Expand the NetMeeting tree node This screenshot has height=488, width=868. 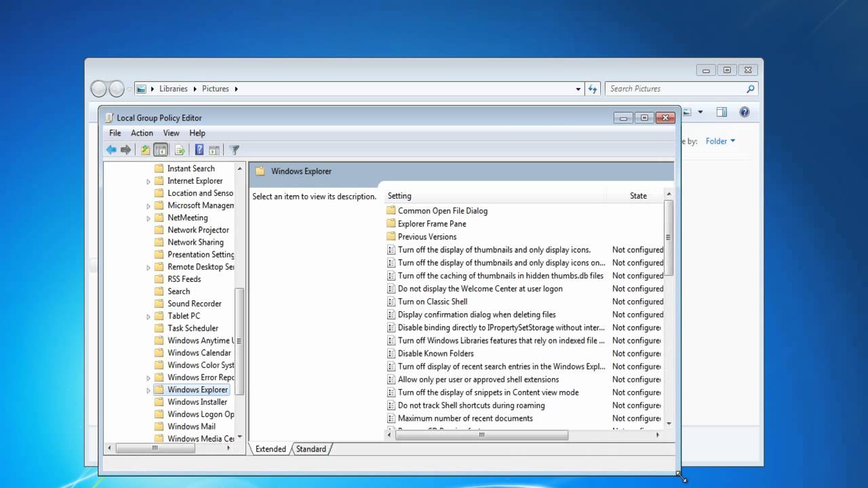click(149, 218)
